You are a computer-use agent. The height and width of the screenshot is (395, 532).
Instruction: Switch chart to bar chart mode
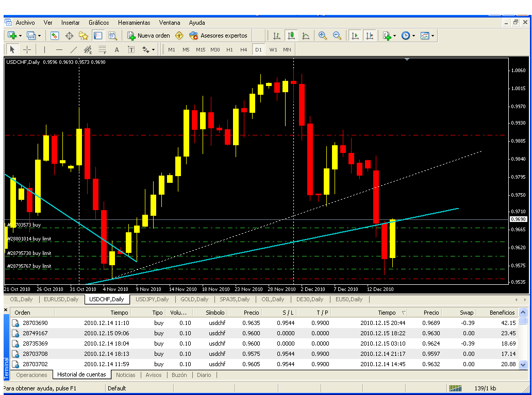[x=277, y=36]
